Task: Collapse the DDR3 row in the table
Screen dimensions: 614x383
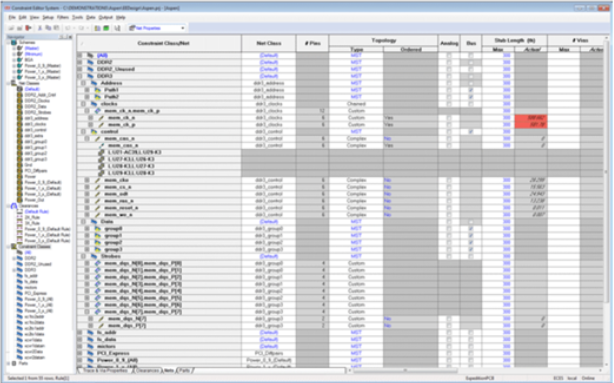Action: coord(80,76)
